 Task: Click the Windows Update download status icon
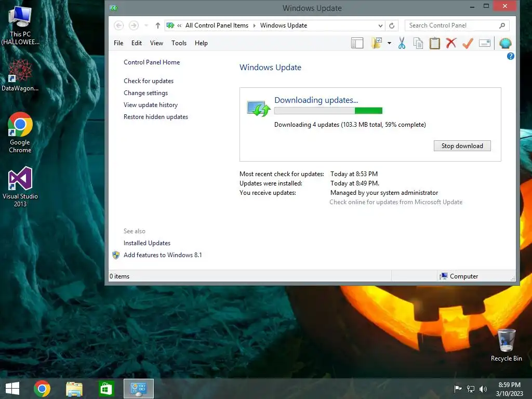[x=259, y=109]
